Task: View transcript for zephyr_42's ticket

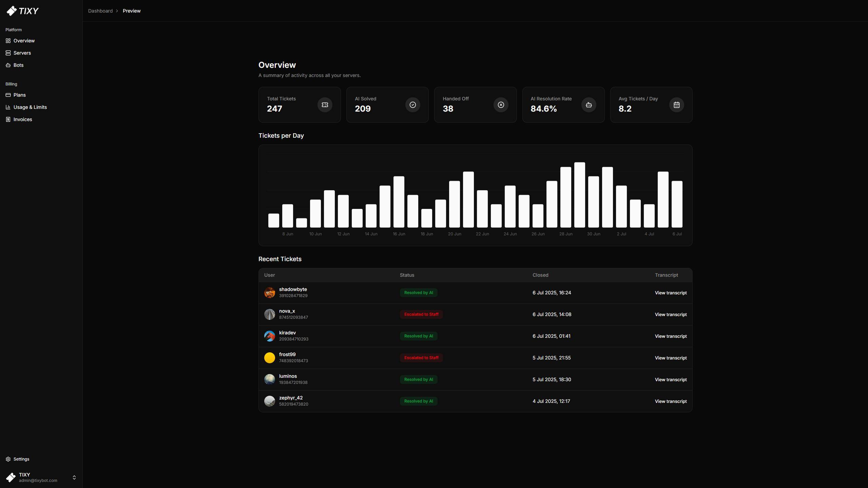Action: tap(671, 401)
